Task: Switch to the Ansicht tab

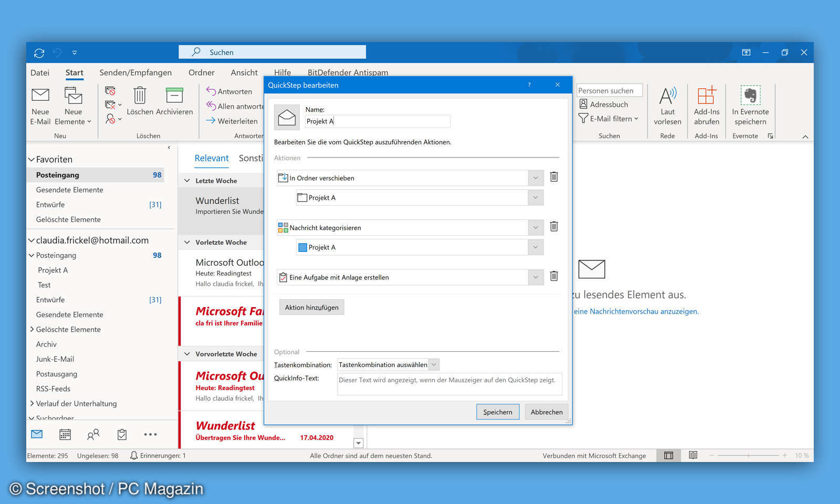Action: tap(244, 73)
